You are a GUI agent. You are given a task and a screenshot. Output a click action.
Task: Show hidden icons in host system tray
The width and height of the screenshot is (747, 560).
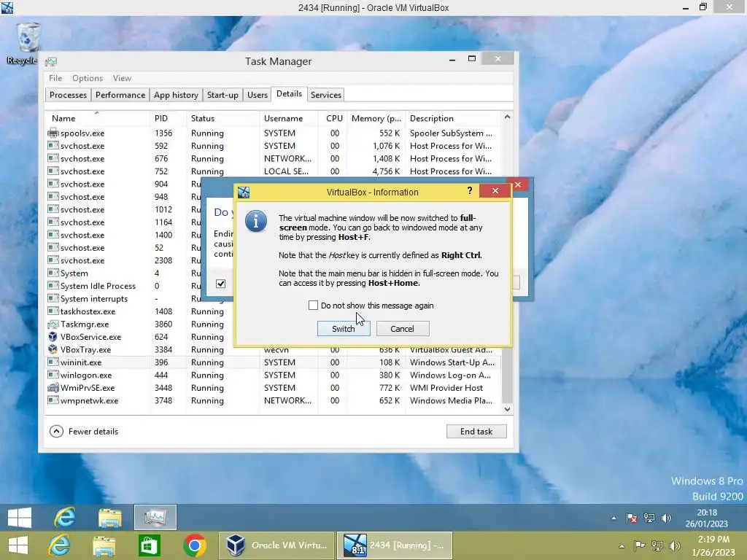(622, 545)
